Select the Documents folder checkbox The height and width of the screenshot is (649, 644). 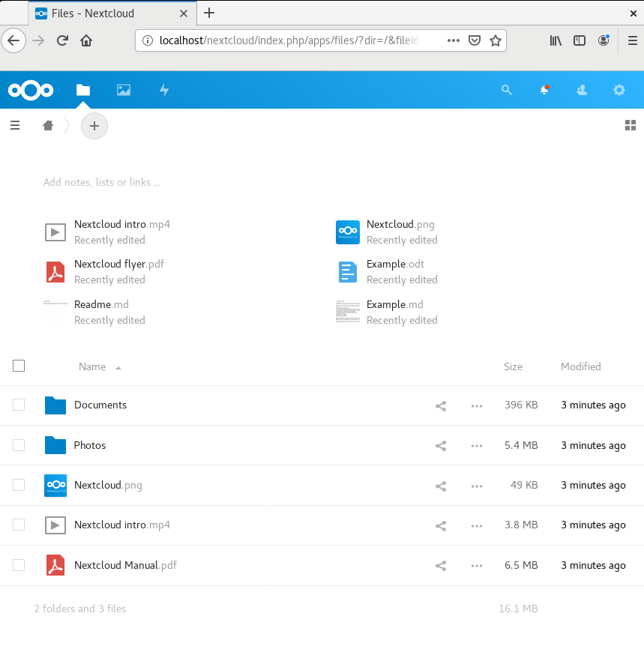[19, 405]
